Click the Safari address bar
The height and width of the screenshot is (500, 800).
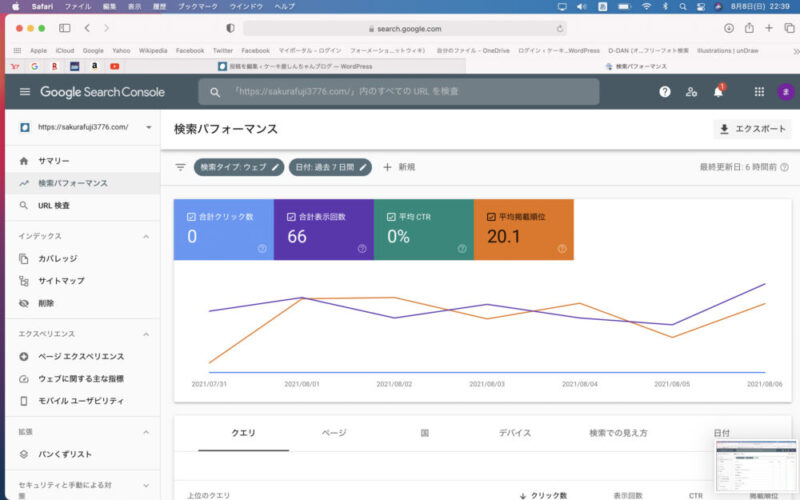[x=405, y=29]
